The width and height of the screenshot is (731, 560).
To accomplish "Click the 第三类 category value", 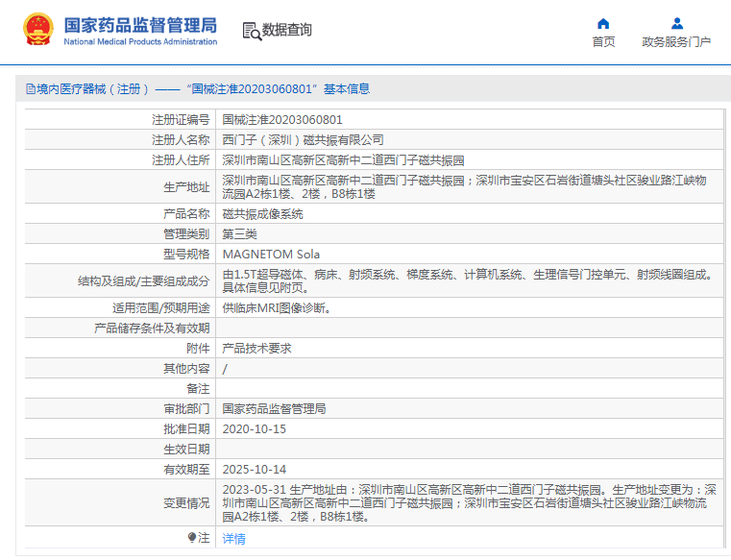I will [239, 234].
